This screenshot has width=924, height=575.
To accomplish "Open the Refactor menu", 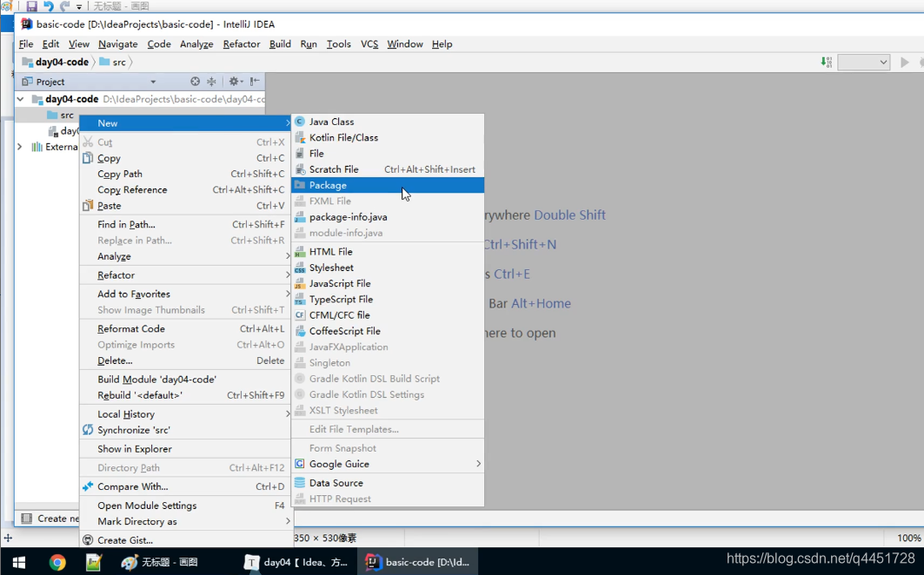I will tap(242, 44).
